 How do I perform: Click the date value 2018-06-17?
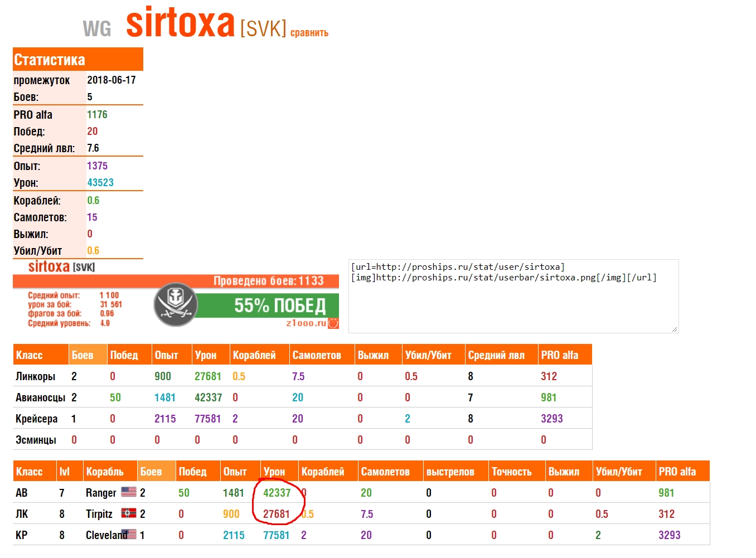point(112,80)
